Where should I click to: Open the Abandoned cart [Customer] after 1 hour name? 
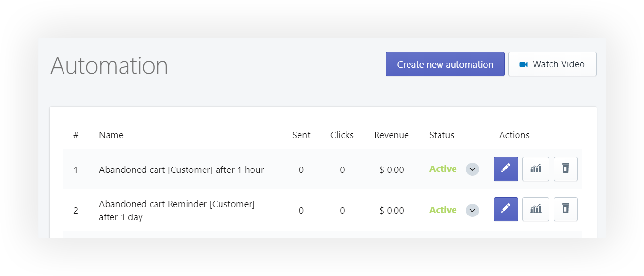[x=181, y=170]
